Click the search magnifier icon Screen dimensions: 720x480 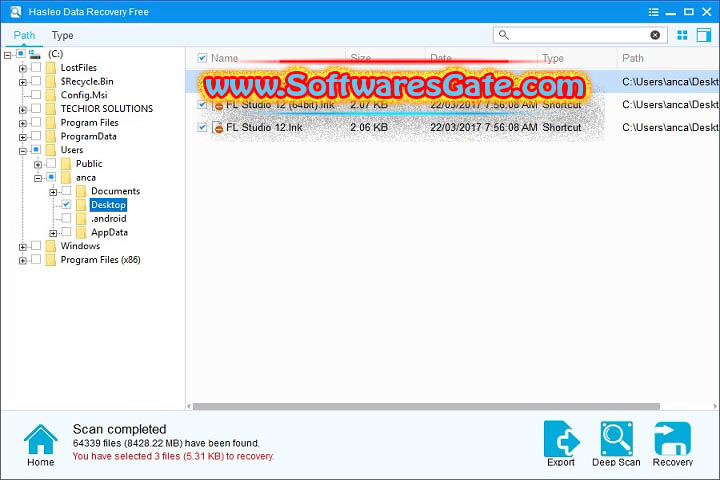tap(504, 35)
